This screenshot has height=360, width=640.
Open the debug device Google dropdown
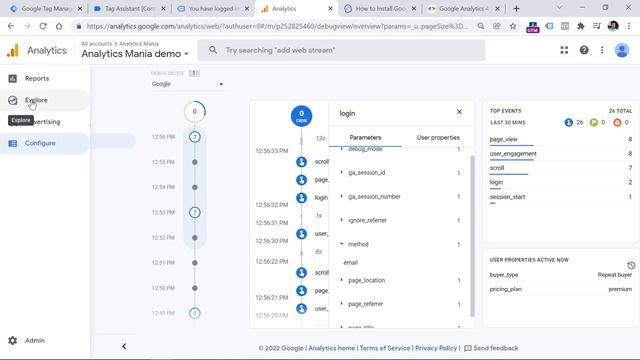click(x=187, y=84)
